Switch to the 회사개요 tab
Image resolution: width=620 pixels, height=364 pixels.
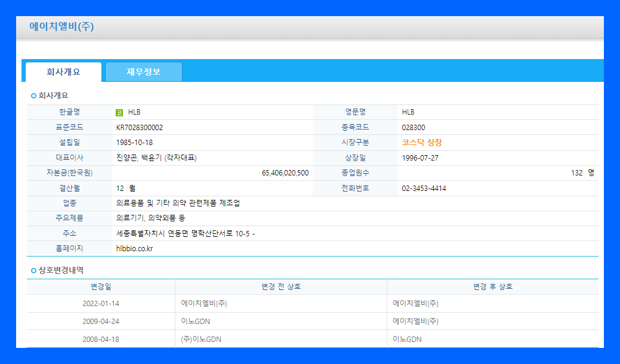[x=63, y=72]
